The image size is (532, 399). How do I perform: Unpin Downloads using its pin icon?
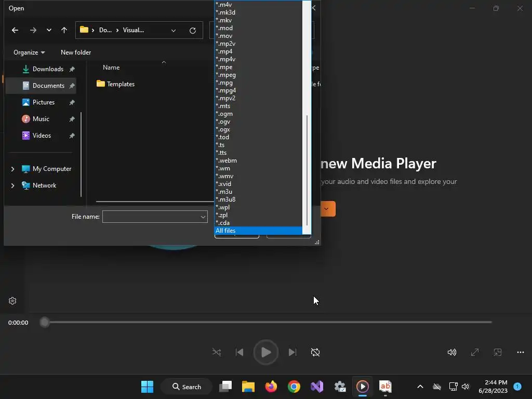point(72,69)
